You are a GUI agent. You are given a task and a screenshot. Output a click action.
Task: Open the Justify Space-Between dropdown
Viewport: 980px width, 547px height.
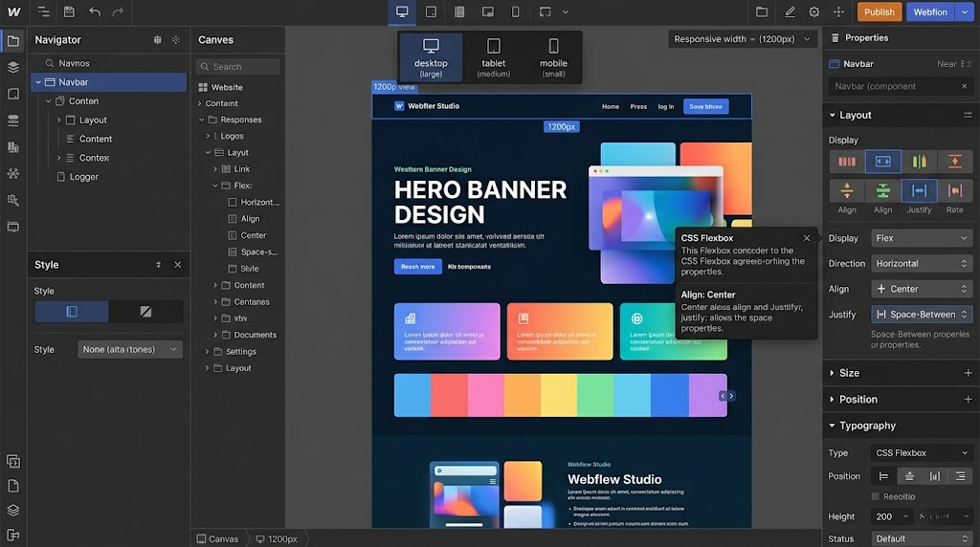[x=922, y=314]
